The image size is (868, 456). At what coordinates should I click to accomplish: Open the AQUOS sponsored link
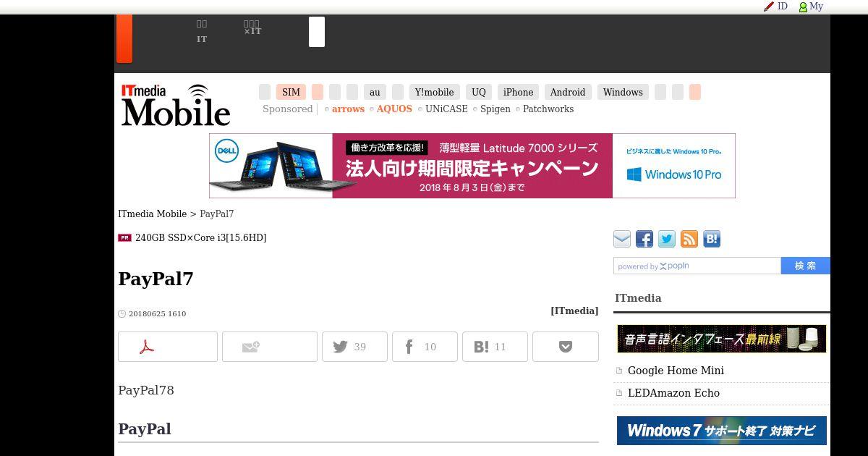394,109
